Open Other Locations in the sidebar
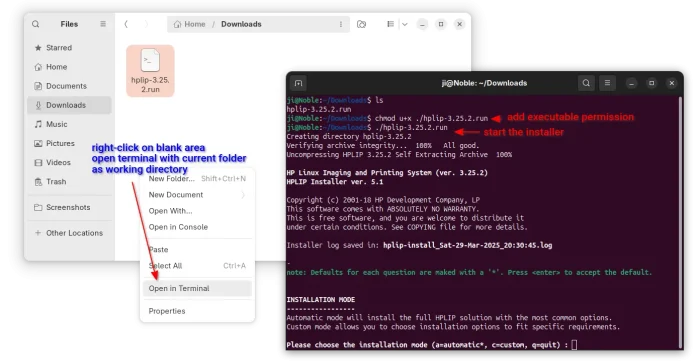Screen dimensions: 700x361 coord(70,233)
